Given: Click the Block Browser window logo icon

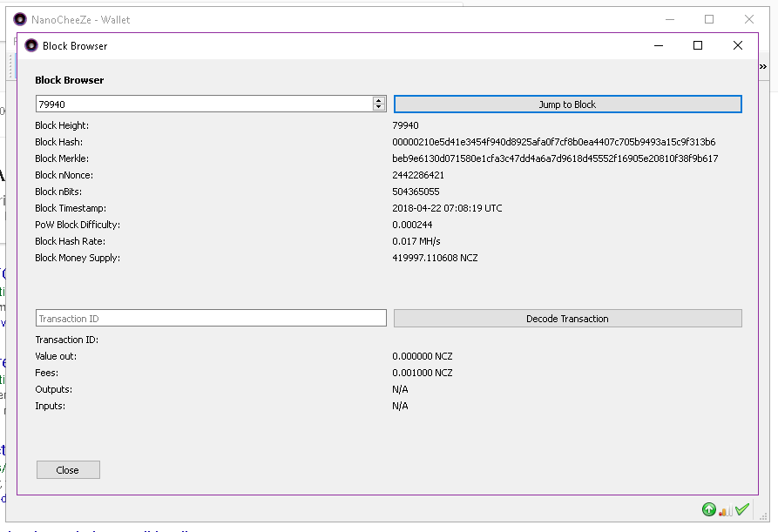Looking at the screenshot, I should click(31, 45).
